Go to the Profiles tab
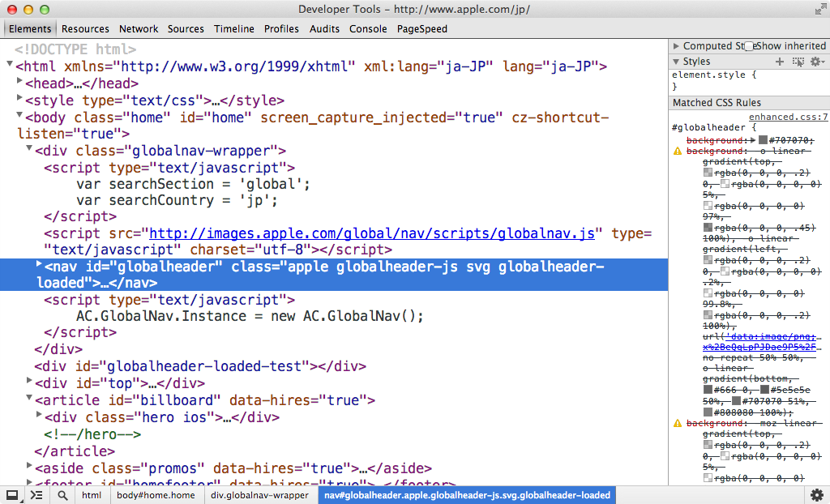Screen dimensions: 830x504 point(281,28)
